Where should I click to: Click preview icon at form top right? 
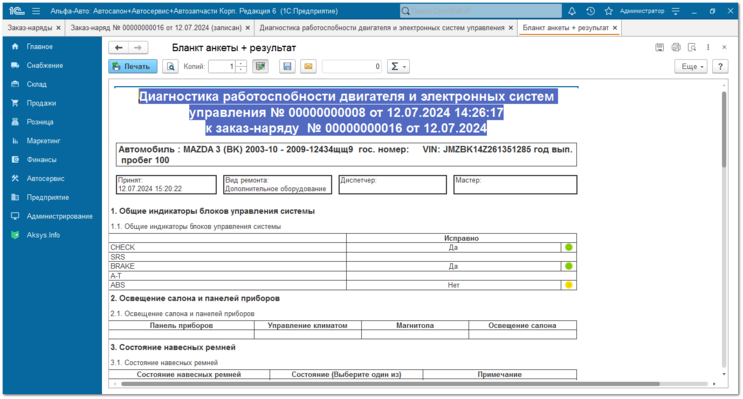pyautogui.click(x=692, y=47)
